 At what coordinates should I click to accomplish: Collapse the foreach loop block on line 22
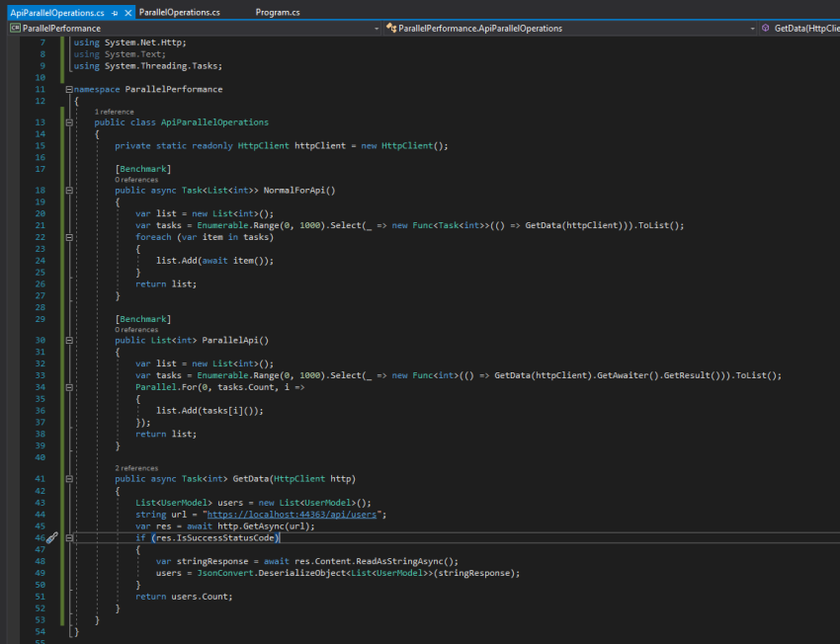click(x=69, y=237)
